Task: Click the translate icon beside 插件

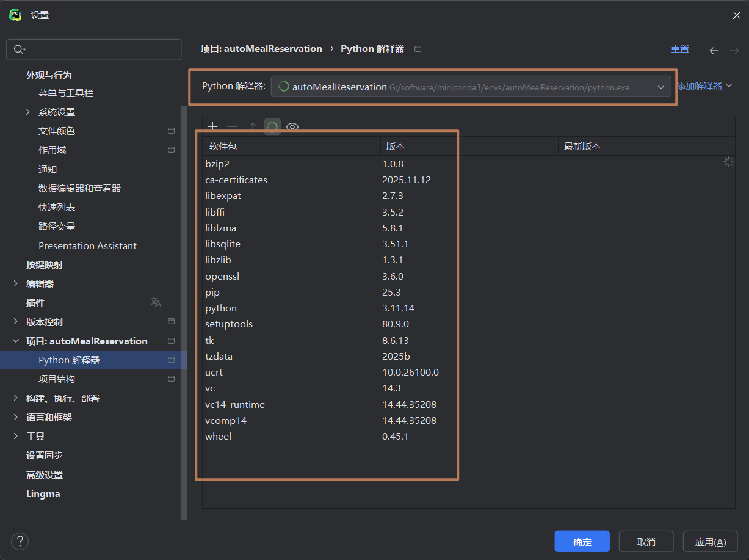Action: [x=156, y=302]
